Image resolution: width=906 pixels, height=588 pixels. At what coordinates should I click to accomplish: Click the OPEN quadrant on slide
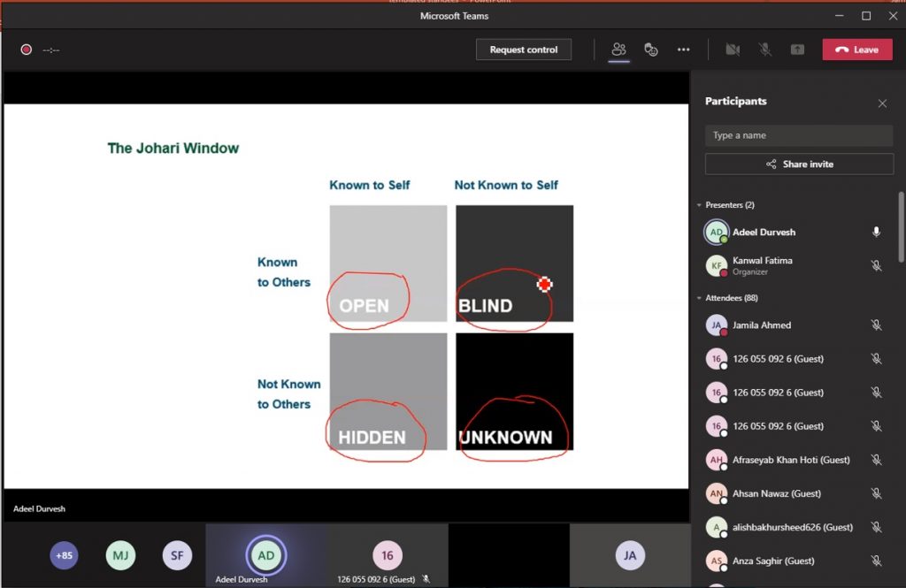click(388, 263)
